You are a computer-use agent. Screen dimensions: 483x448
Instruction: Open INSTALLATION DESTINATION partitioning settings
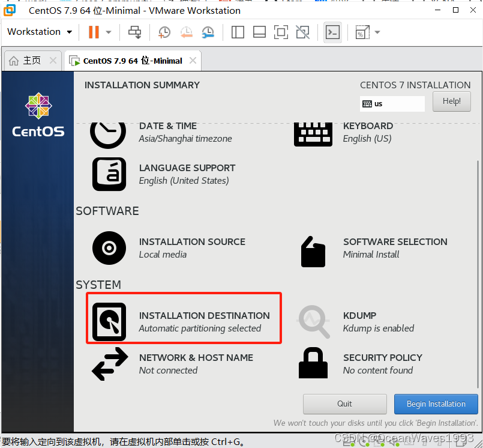click(204, 322)
